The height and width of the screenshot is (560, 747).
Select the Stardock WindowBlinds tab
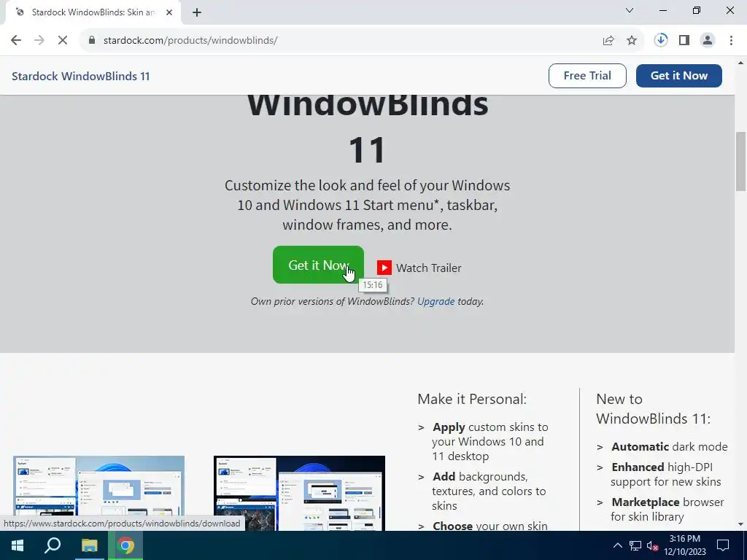tap(93, 12)
